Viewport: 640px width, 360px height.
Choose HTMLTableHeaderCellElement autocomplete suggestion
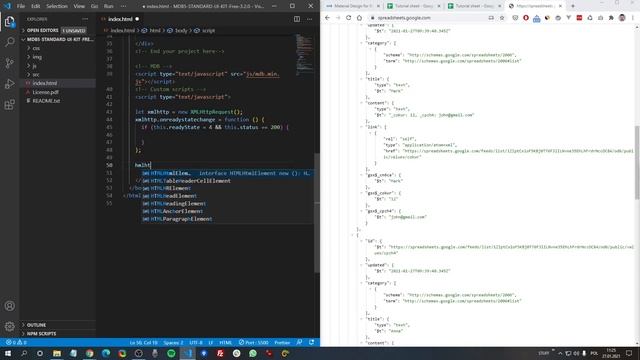pyautogui.click(x=227, y=181)
